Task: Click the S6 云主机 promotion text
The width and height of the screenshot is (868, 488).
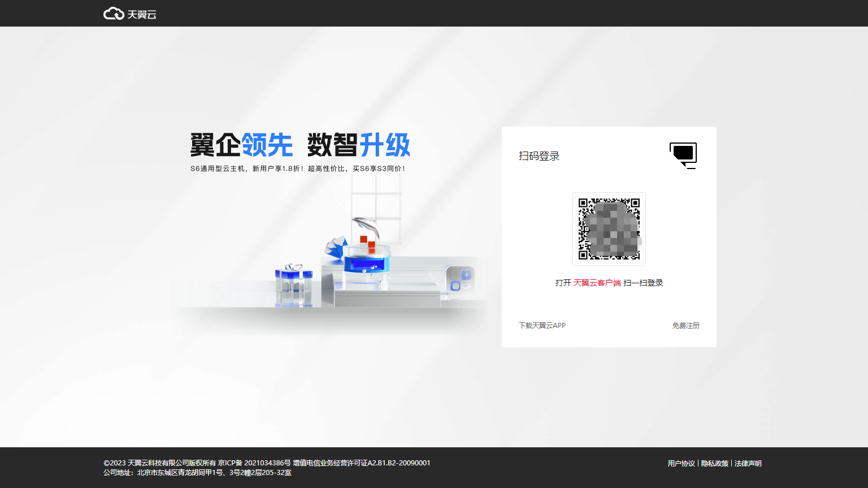Action: 300,168
